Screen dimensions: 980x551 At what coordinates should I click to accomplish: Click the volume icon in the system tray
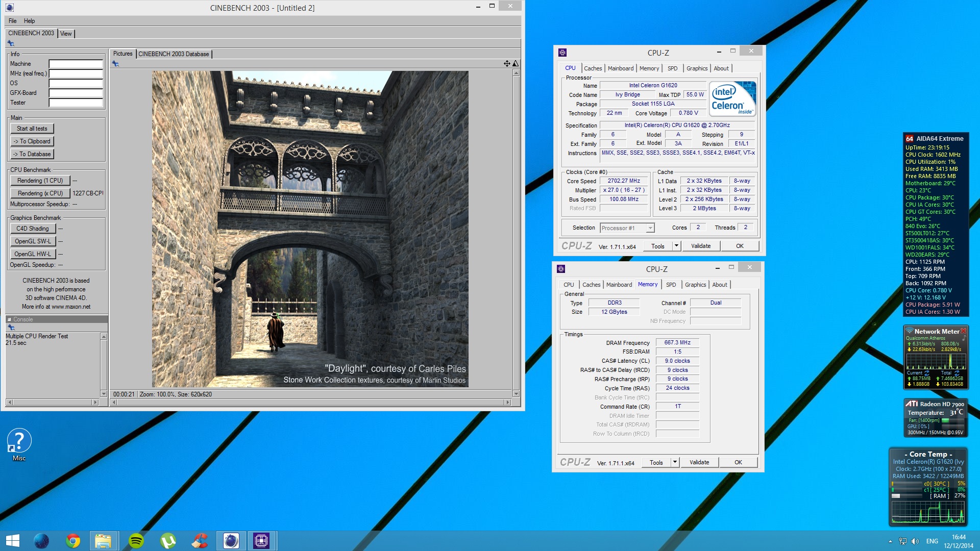(915, 541)
